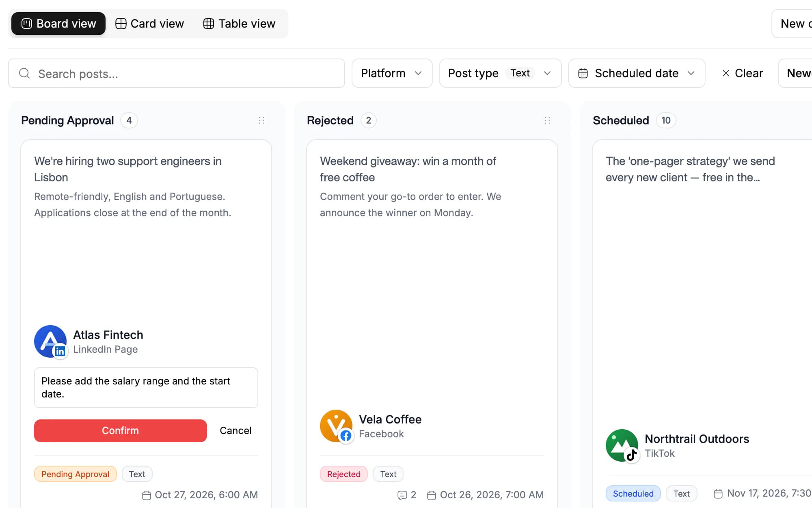Image resolution: width=812 pixels, height=508 pixels.
Task: Click the Pending Approval count badge 4
Action: pyautogui.click(x=129, y=120)
